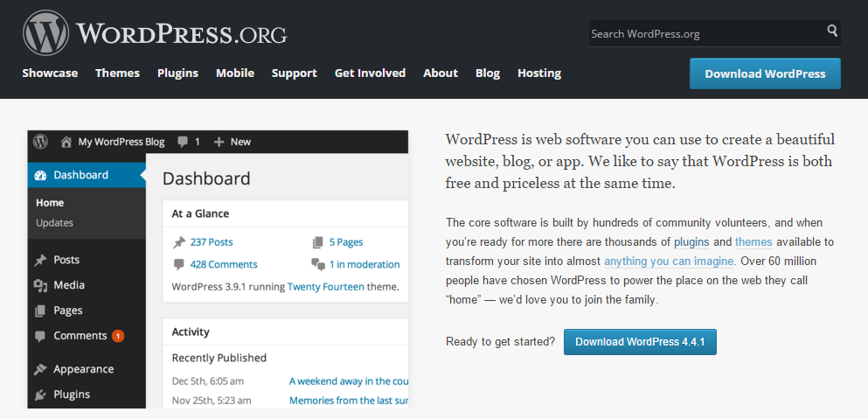Open the Showcase menu item
868x419 pixels.
[50, 73]
